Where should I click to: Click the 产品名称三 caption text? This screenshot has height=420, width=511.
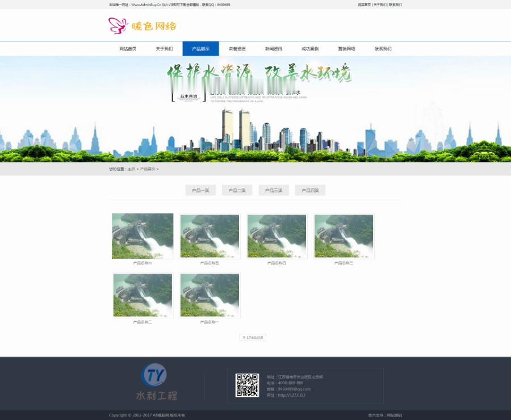(x=344, y=263)
